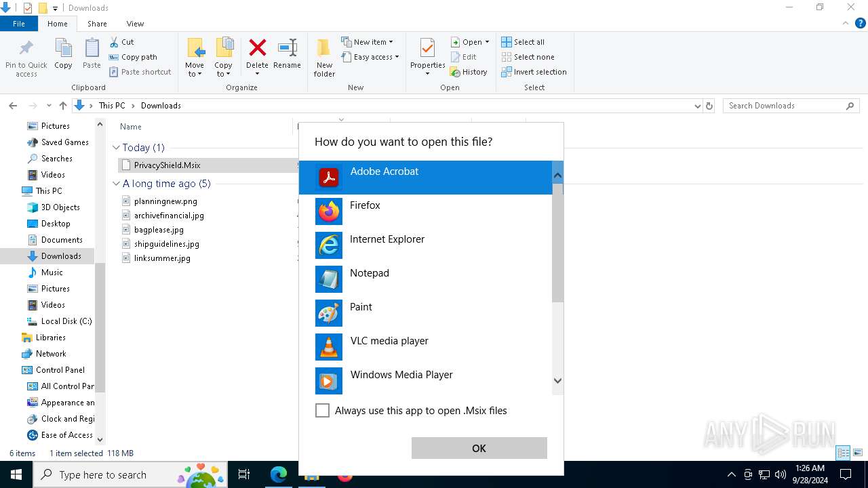Click the Search Downloads field
This screenshot has height=488, width=868.
791,106
